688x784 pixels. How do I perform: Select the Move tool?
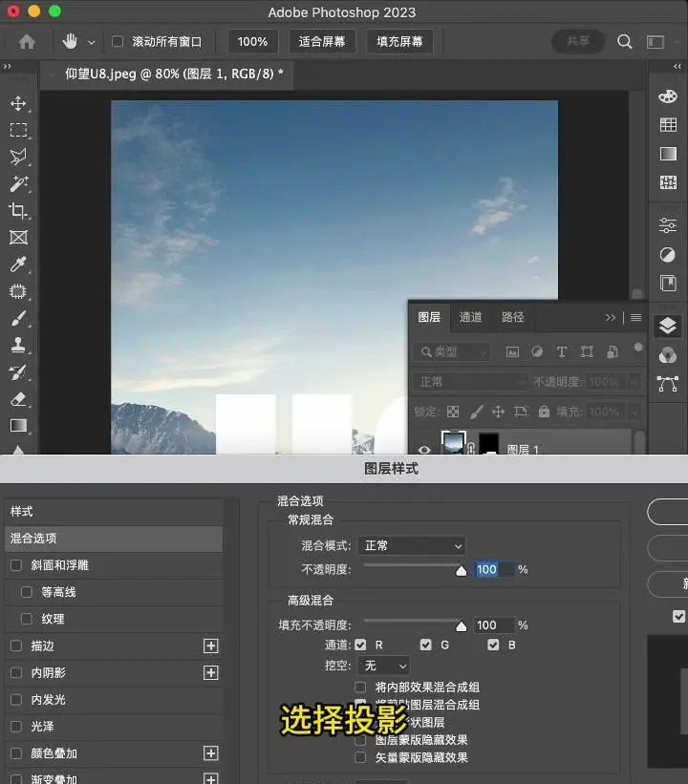[18, 103]
